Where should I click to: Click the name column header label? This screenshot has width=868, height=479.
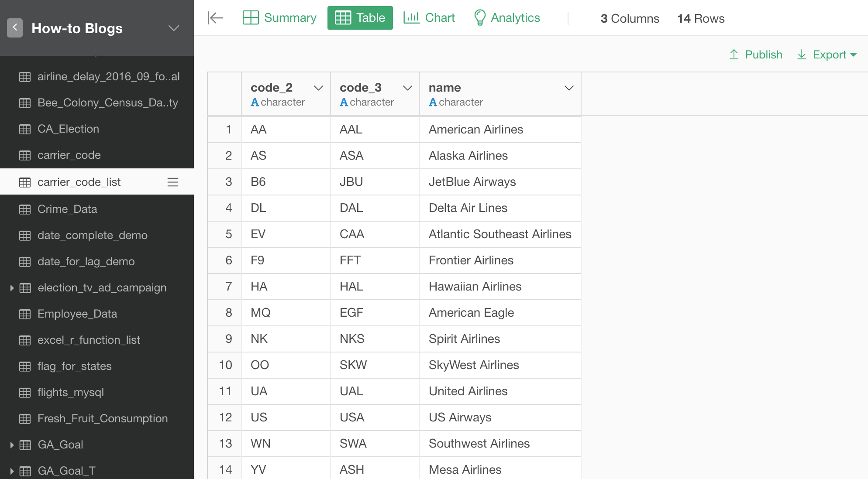pyautogui.click(x=444, y=88)
